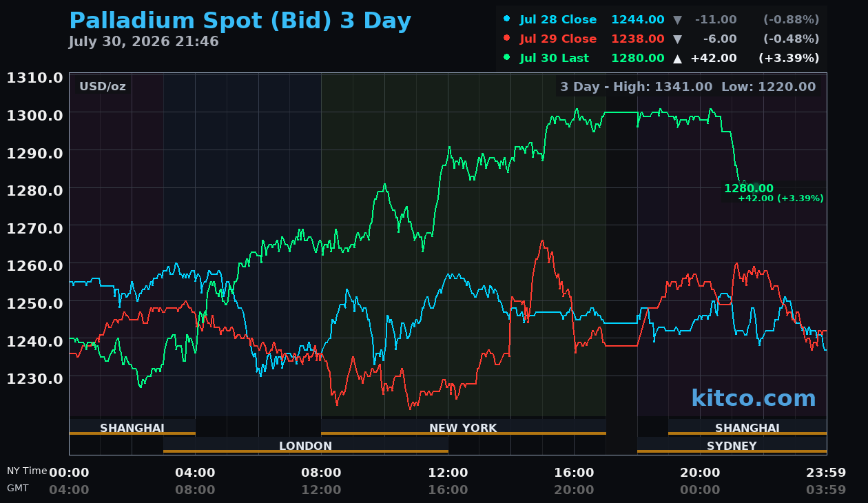
Task: Click the 1280.00 value in legend
Action: [x=638, y=58]
